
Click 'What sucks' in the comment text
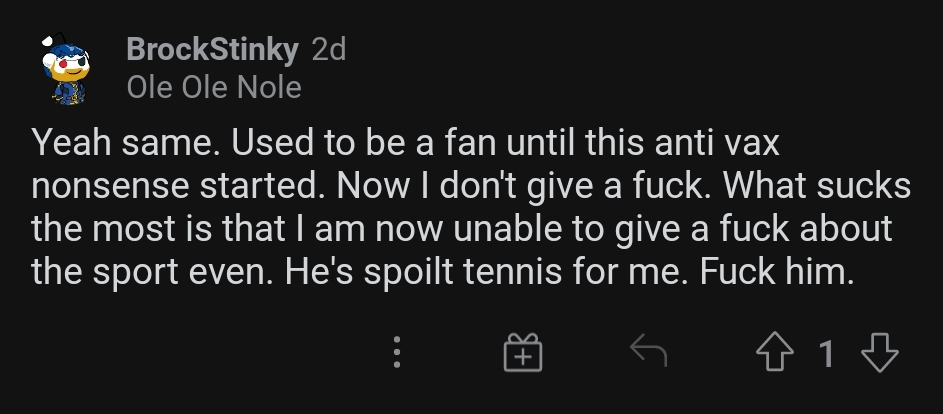point(817,187)
